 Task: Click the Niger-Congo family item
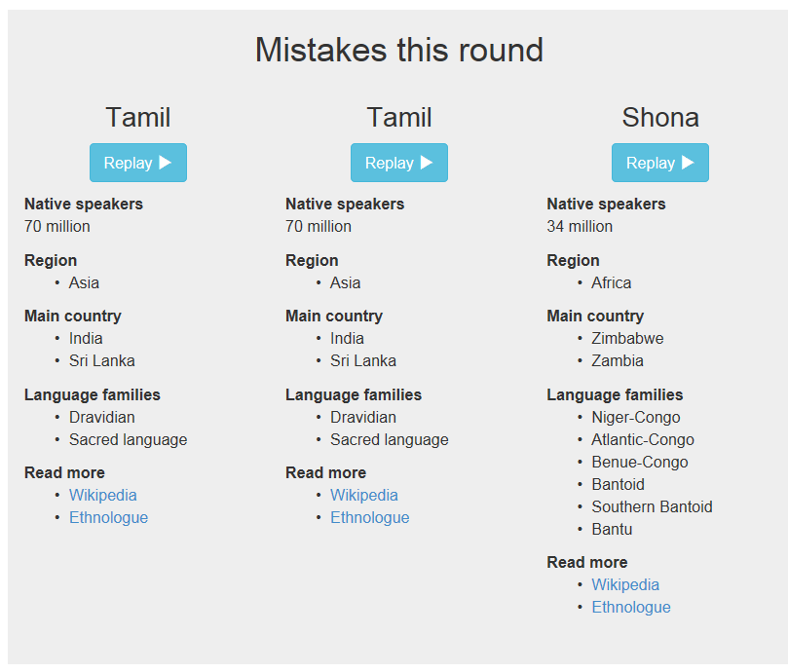(x=636, y=417)
